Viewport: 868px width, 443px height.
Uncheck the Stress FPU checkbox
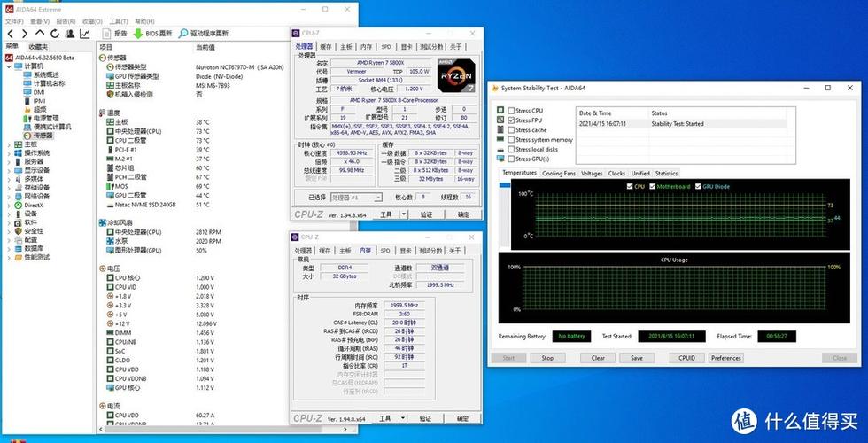pos(511,120)
